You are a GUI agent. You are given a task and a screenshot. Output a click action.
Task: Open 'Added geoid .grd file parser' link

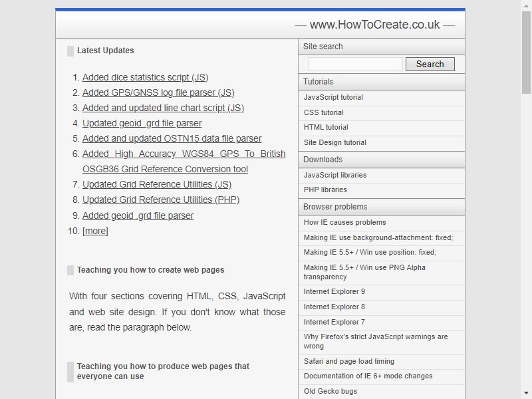coord(138,215)
